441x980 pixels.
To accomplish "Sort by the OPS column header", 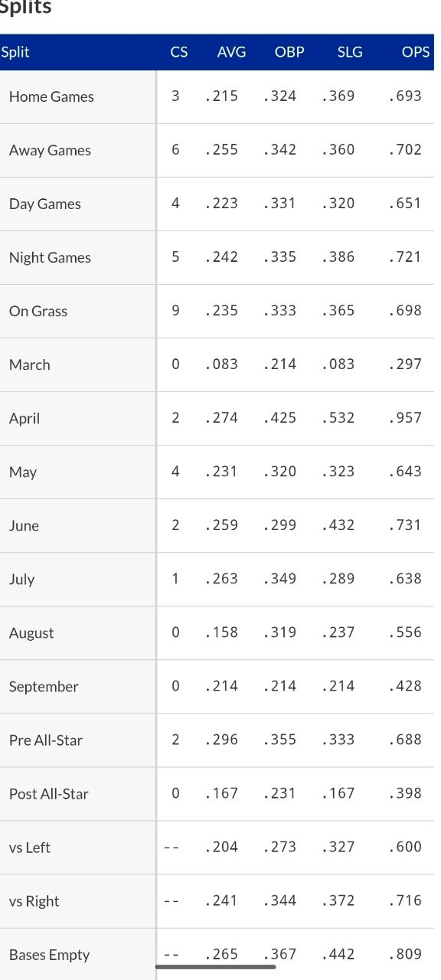I will tap(416, 53).
